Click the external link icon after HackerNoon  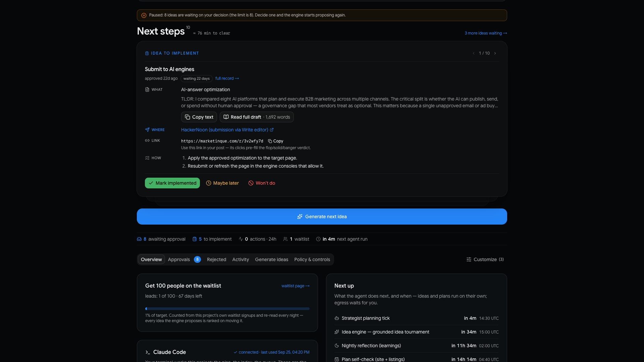tap(272, 130)
